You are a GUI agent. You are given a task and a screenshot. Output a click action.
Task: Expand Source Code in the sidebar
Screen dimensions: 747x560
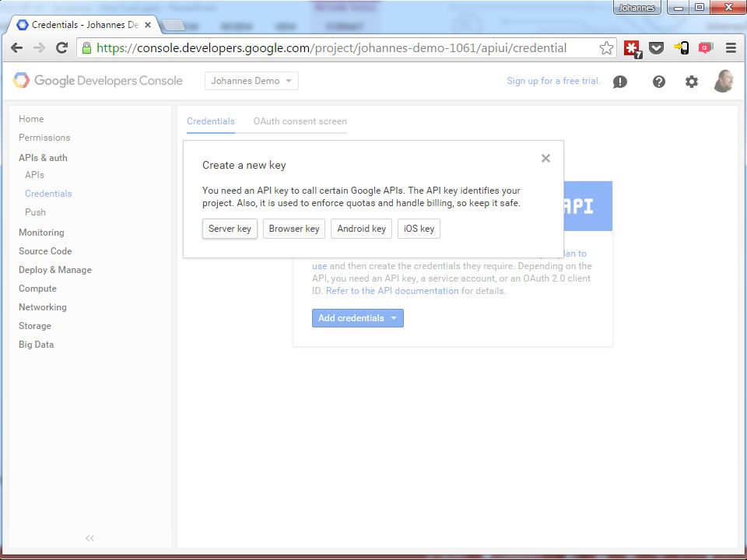45,251
